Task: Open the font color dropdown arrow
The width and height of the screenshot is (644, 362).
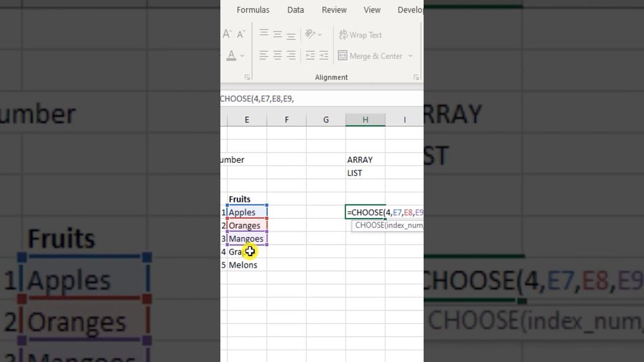Action: [242, 56]
